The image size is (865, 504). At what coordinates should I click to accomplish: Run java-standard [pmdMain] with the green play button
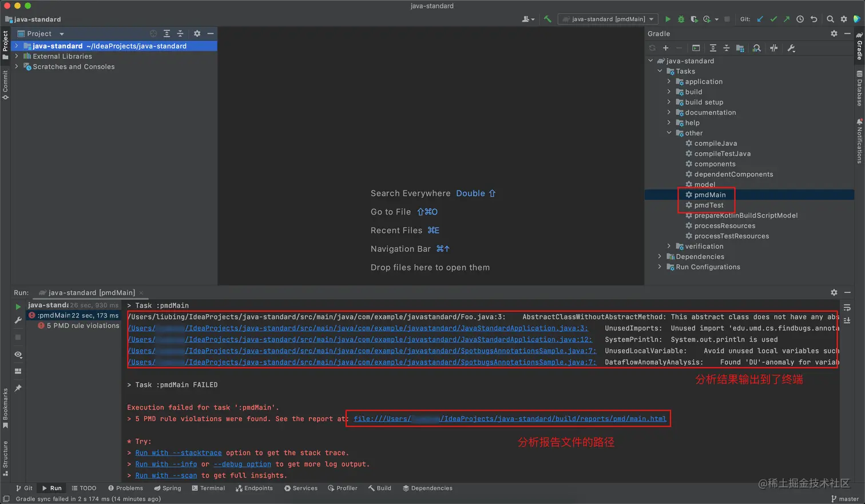(x=668, y=19)
